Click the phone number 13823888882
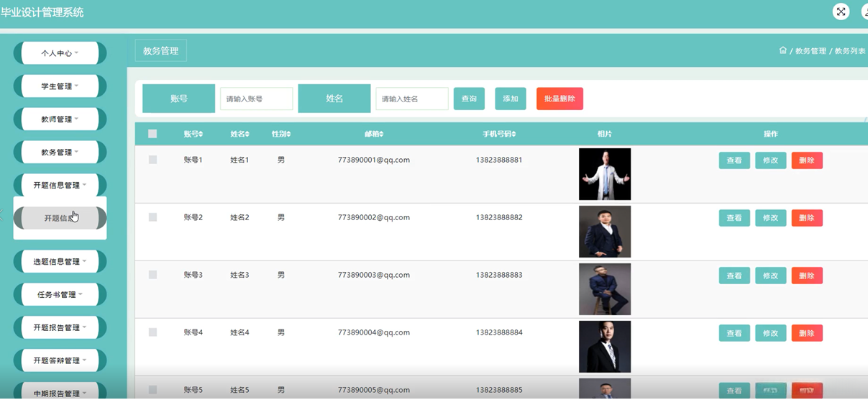 click(499, 217)
